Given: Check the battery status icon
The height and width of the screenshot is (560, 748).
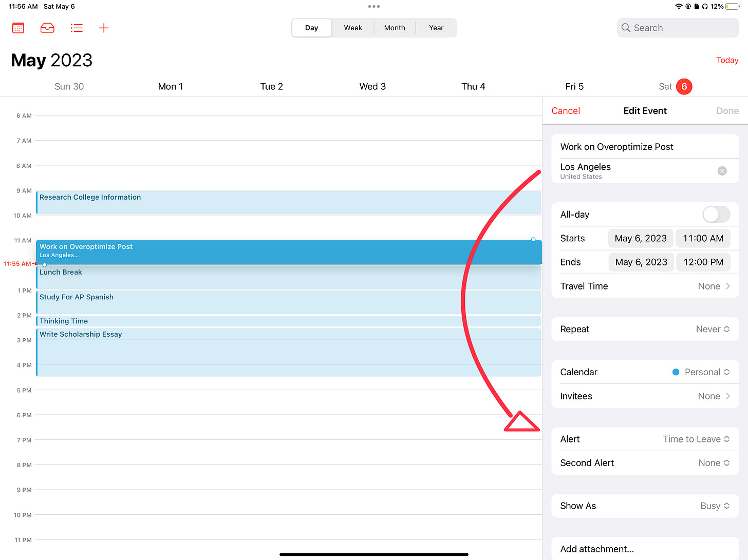Looking at the screenshot, I should click(x=732, y=6).
